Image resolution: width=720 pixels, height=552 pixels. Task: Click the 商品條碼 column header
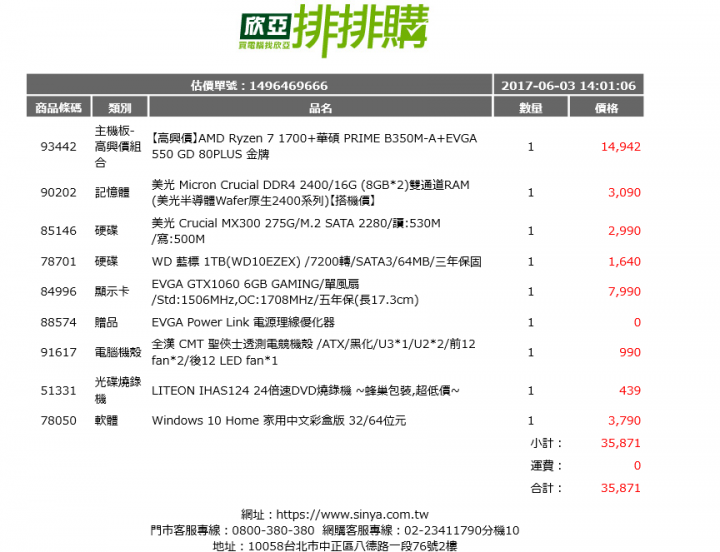(59, 107)
